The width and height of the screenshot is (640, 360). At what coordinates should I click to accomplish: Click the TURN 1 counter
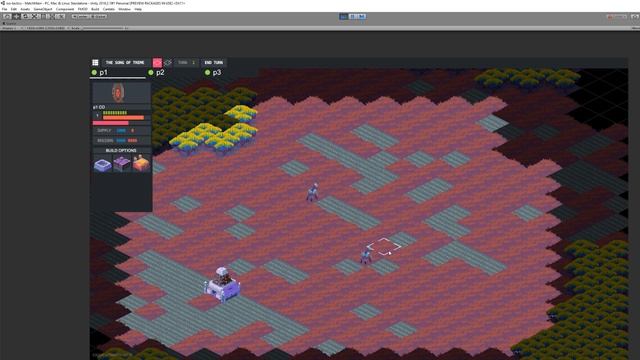pyautogui.click(x=187, y=62)
